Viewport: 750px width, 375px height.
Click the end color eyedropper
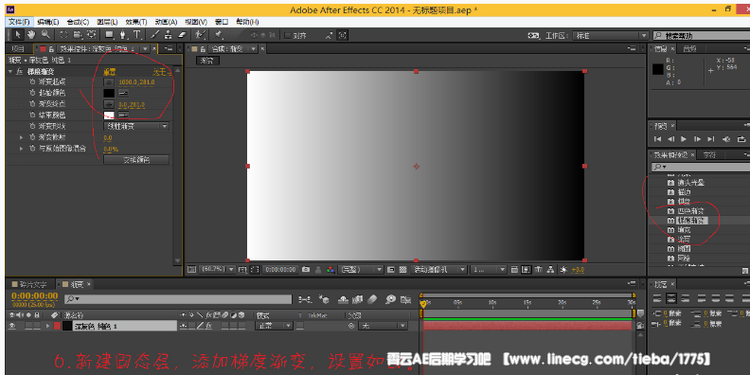123,115
